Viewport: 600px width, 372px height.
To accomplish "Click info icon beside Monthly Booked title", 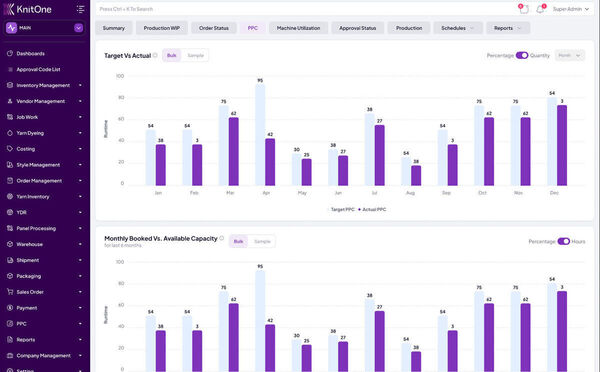I will (x=222, y=238).
